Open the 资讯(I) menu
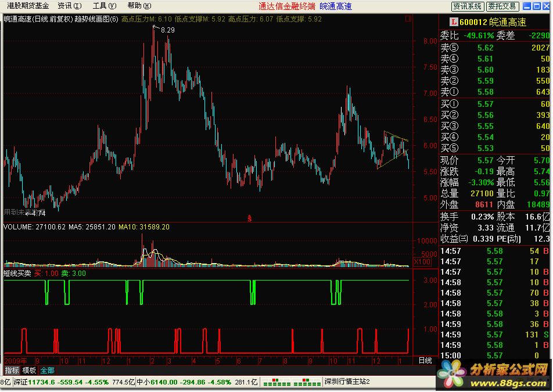Screen dimensions: 553x392 [x=70, y=6]
